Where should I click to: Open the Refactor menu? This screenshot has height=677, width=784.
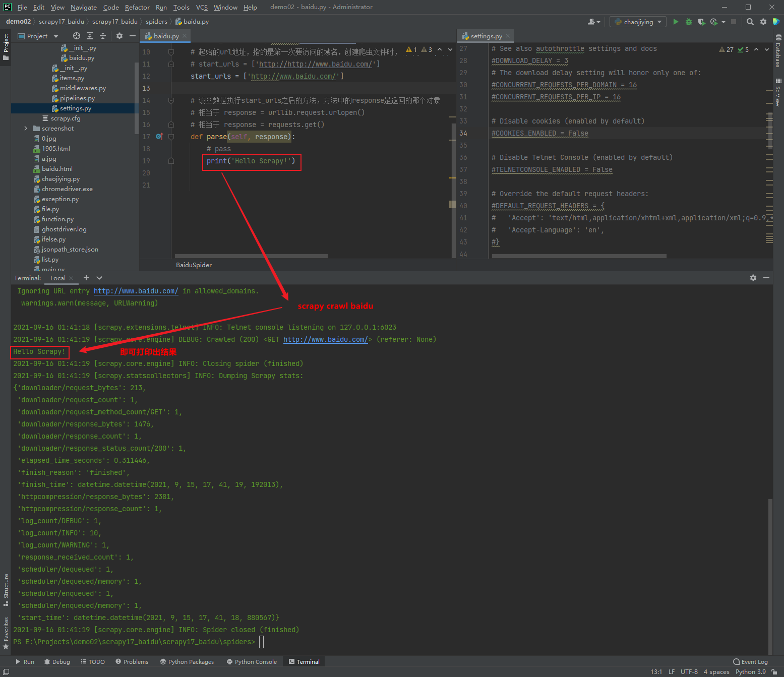(x=137, y=7)
